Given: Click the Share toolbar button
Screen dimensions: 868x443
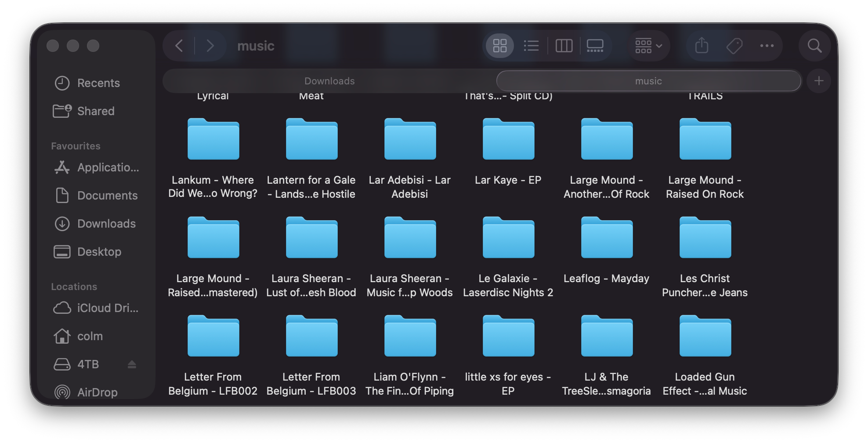Looking at the screenshot, I should point(702,46).
